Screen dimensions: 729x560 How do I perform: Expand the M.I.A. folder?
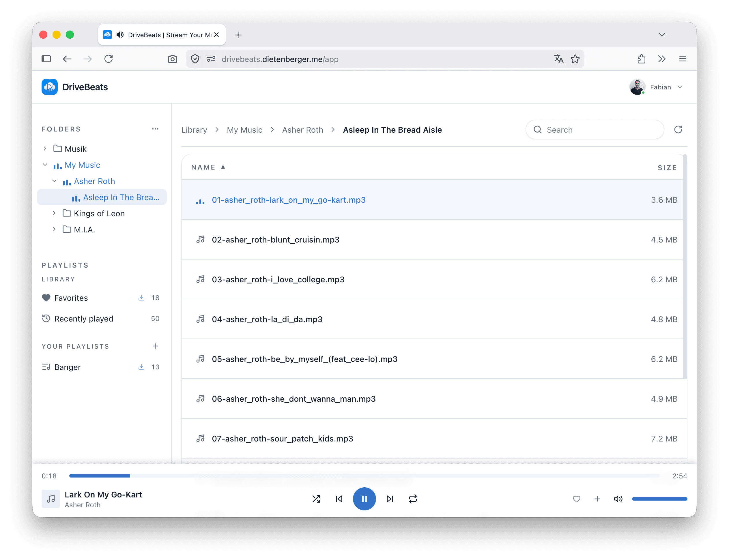pyautogui.click(x=54, y=229)
